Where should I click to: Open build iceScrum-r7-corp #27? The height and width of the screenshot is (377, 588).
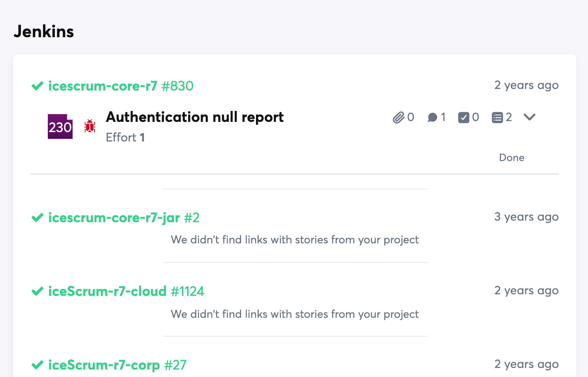tap(117, 365)
